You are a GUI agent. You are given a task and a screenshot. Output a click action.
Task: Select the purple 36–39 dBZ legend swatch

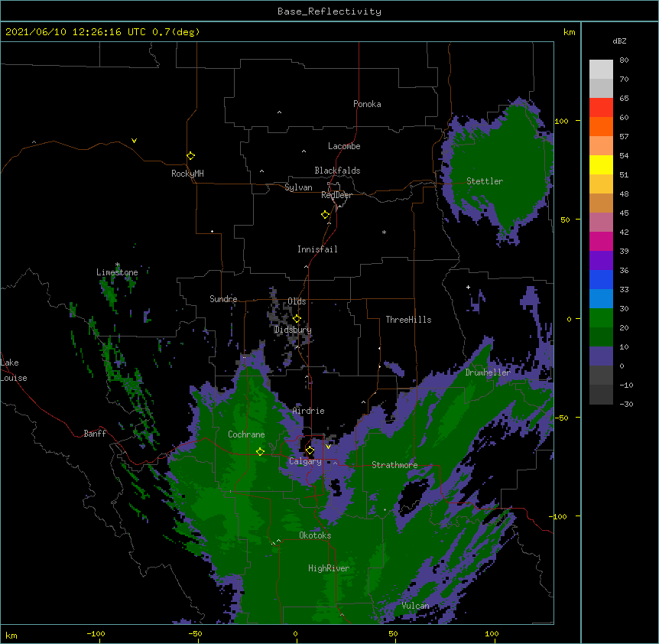click(601, 260)
